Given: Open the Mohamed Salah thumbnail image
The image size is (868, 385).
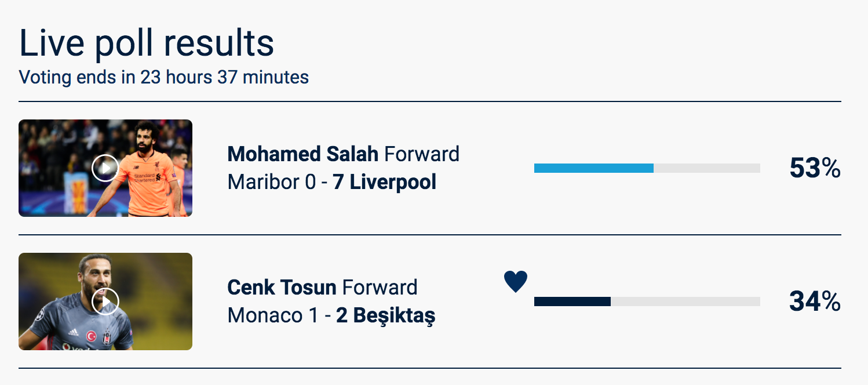Looking at the screenshot, I should coord(105,168).
